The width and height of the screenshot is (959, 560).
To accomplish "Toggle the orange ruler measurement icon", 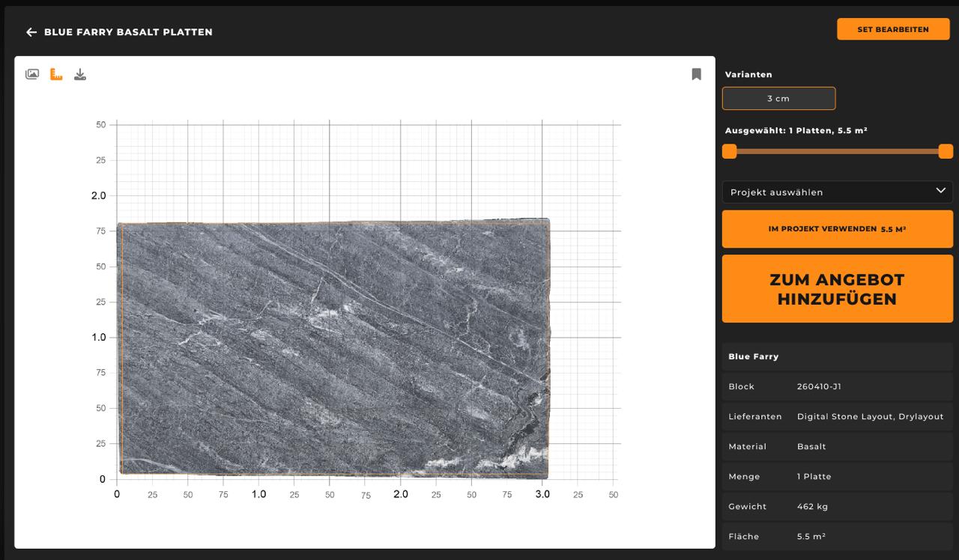I will tap(56, 74).
